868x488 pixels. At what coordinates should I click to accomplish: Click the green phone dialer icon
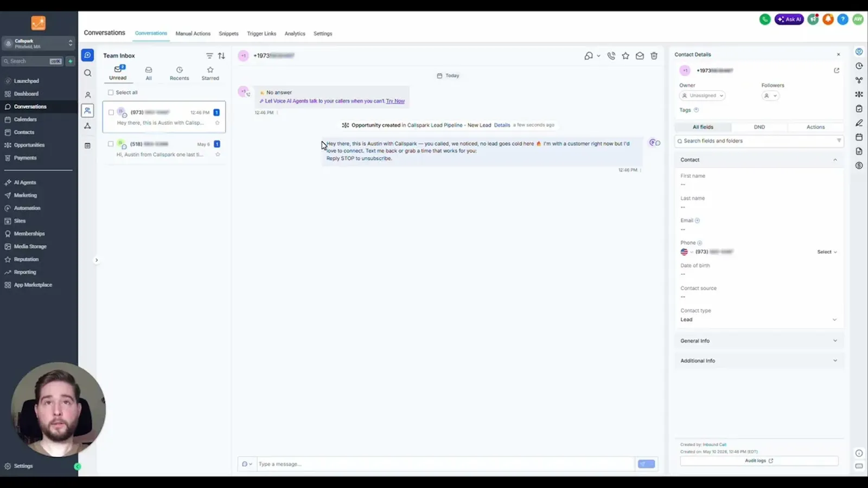tap(765, 19)
